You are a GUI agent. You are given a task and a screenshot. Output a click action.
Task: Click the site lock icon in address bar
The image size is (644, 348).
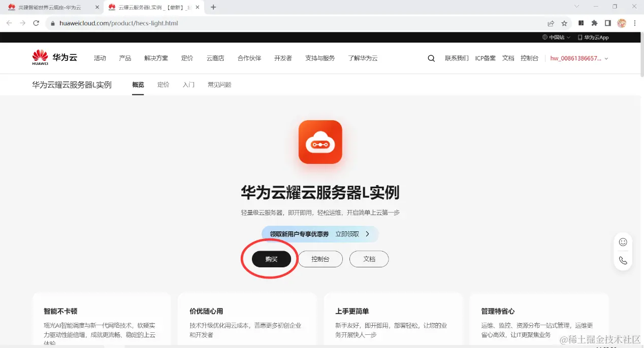click(52, 23)
